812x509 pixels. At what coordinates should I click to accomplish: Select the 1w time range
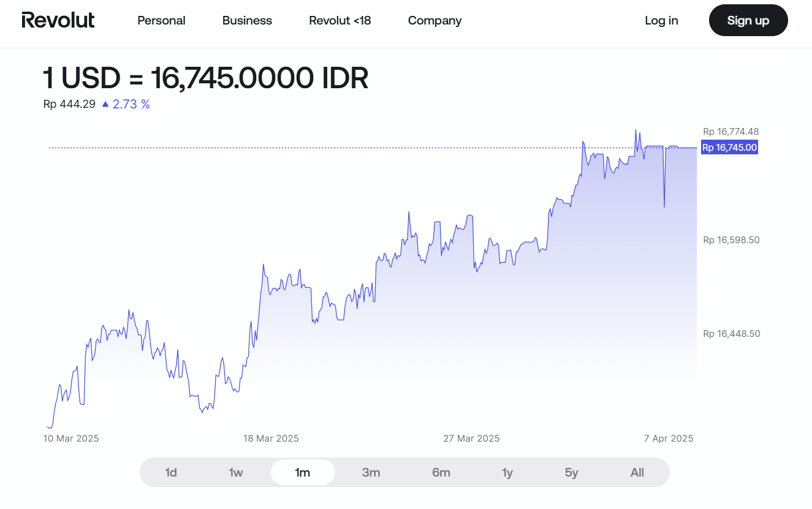[236, 472]
